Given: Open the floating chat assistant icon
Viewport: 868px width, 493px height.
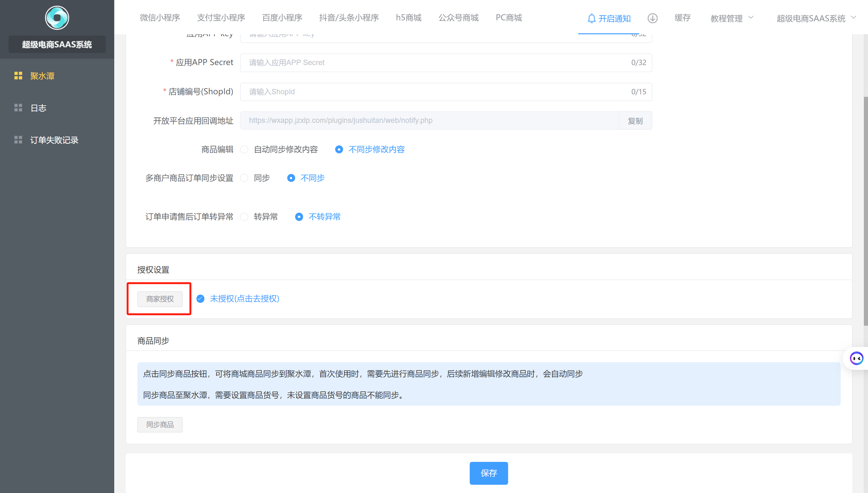Looking at the screenshot, I should point(857,358).
